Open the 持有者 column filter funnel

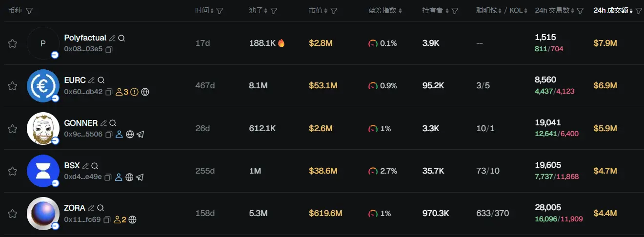(x=455, y=11)
